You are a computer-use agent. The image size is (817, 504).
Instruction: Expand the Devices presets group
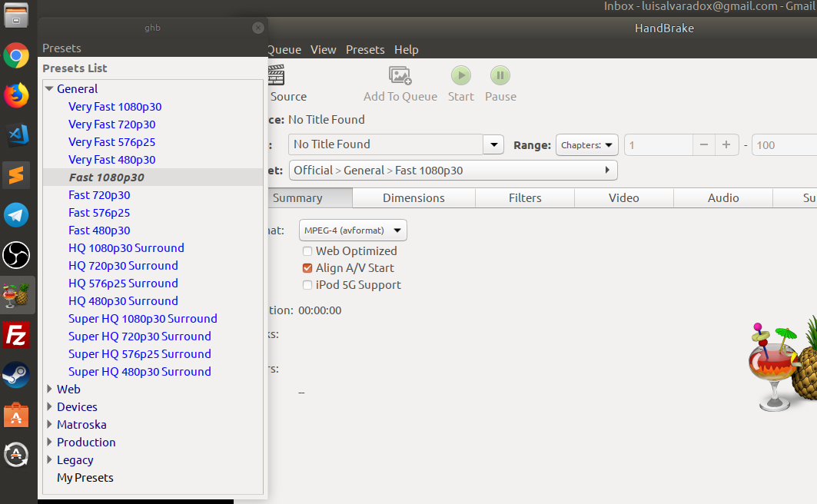point(49,406)
